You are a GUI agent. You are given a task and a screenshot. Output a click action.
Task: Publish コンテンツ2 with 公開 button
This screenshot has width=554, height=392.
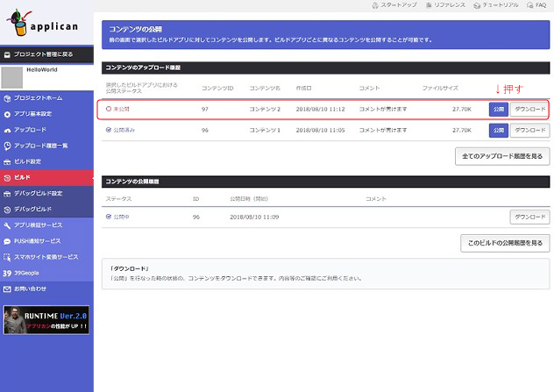click(499, 110)
